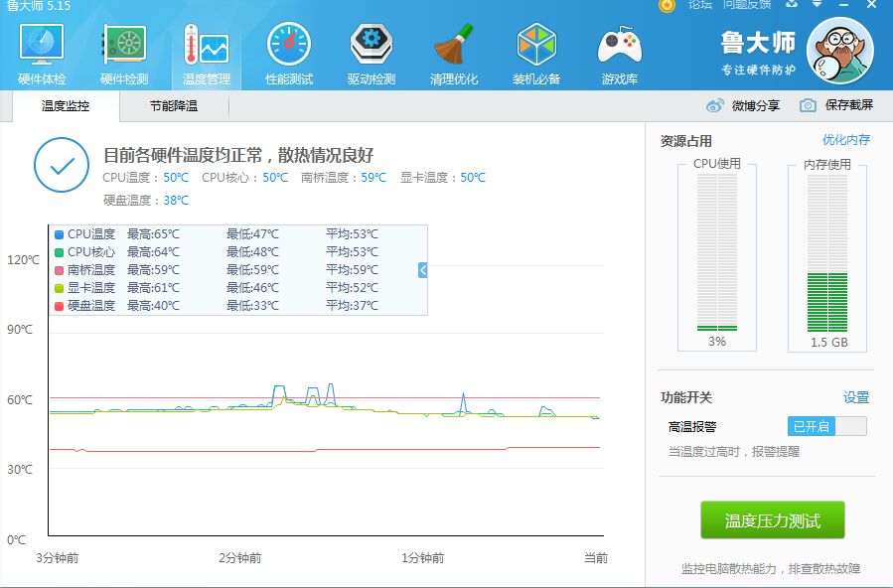Screen dimensions: 893x588
Task: Click the 2分钟前 axis label
Action: (x=239, y=558)
